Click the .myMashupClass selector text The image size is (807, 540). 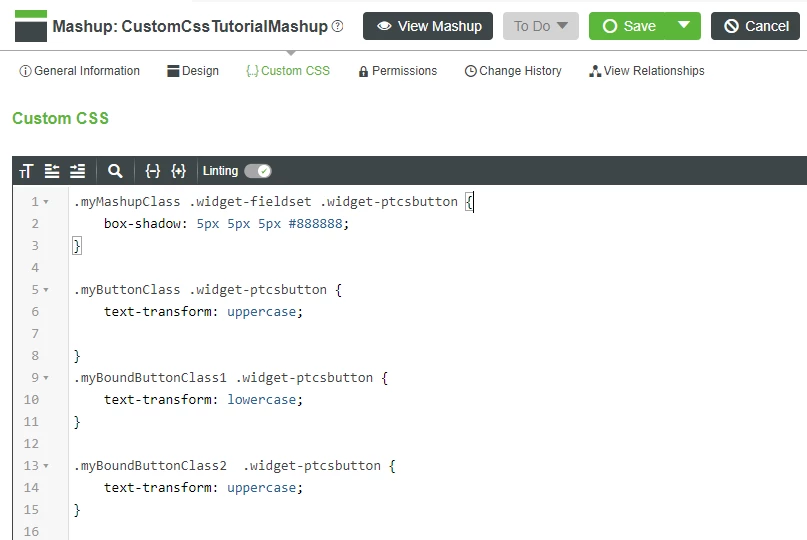click(x=127, y=202)
